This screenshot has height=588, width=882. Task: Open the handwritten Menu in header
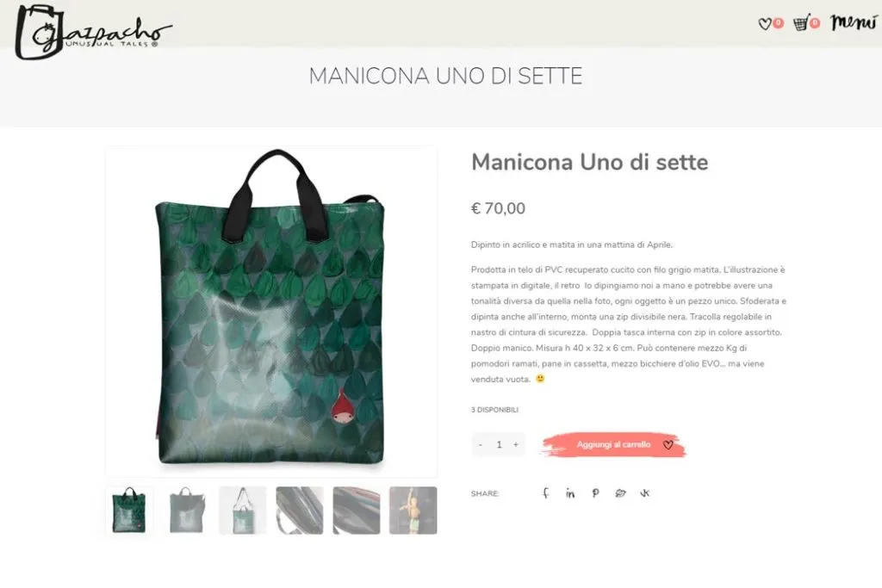click(x=854, y=22)
